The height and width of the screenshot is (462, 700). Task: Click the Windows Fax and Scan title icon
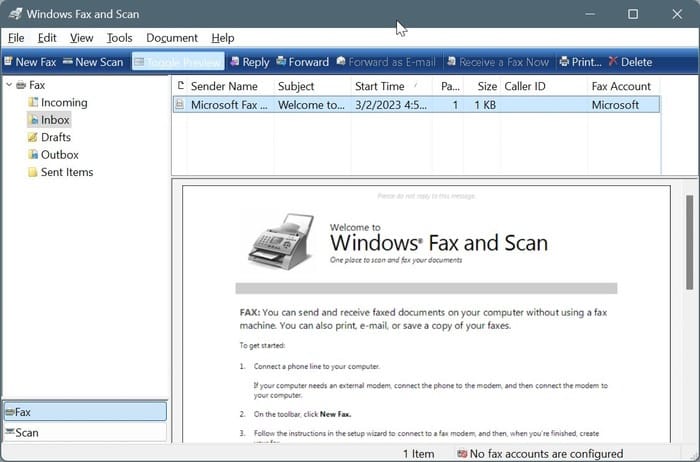pyautogui.click(x=15, y=14)
